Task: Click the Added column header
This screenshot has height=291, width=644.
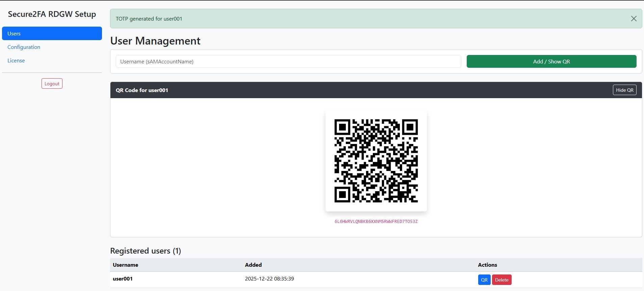Action: click(x=253, y=265)
